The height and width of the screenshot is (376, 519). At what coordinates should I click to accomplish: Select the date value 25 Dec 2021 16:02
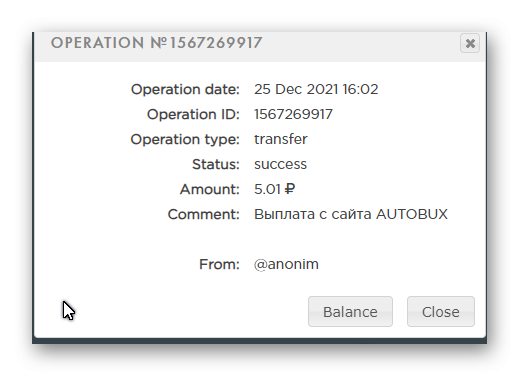pyautogui.click(x=316, y=89)
